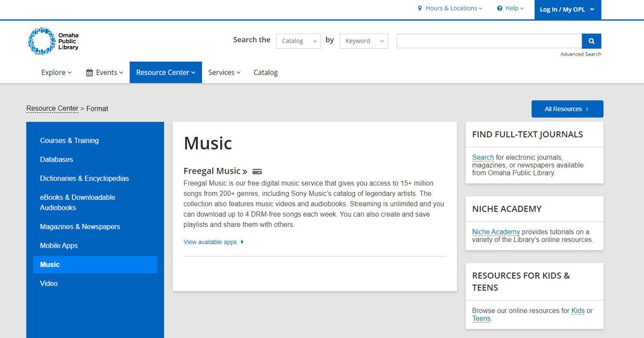Expand the Resource Center menu
The width and height of the screenshot is (644, 338).
pyautogui.click(x=166, y=72)
